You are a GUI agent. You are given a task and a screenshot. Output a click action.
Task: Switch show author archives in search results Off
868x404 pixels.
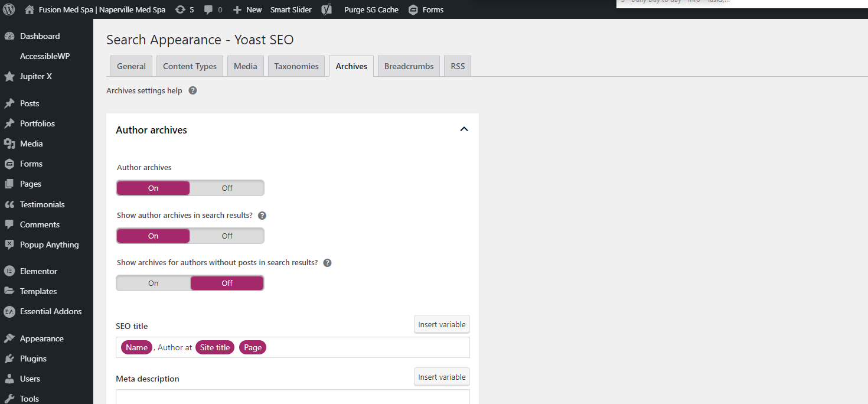(227, 236)
